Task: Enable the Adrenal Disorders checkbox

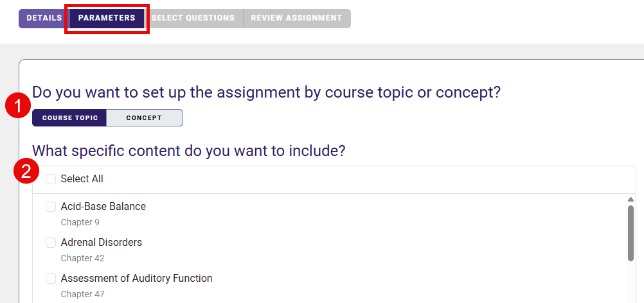Action: pos(51,243)
